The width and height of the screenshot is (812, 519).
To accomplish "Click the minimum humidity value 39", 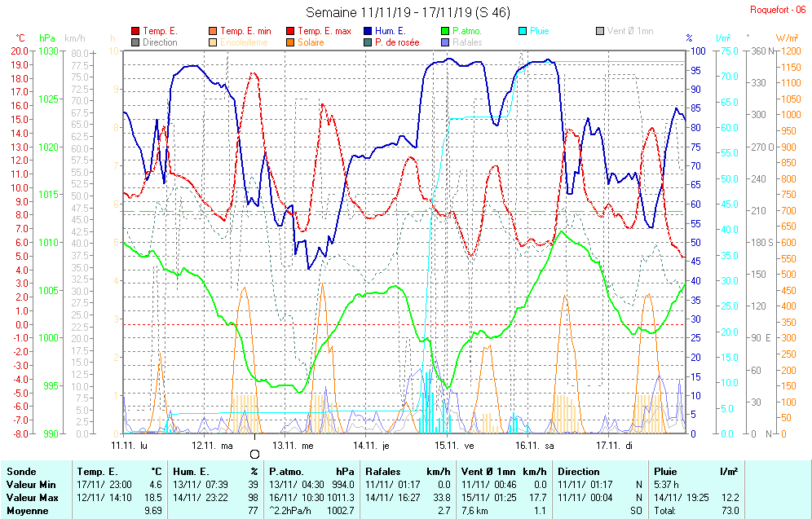I will point(254,485).
